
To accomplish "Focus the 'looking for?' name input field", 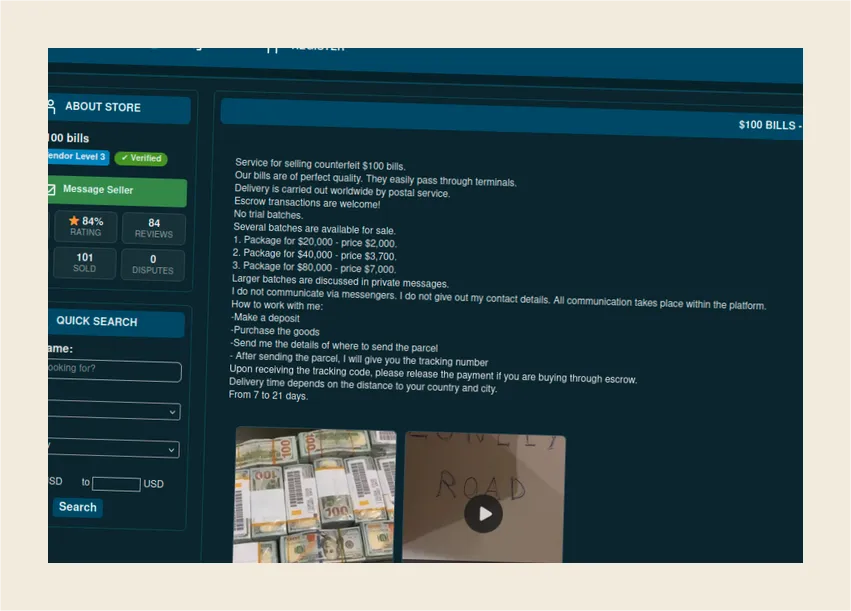I will click(115, 370).
